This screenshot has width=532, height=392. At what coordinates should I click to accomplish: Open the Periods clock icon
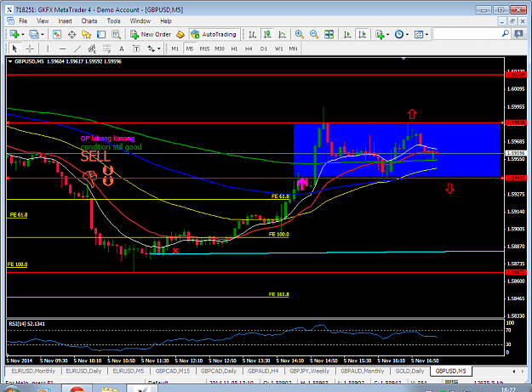click(x=399, y=34)
